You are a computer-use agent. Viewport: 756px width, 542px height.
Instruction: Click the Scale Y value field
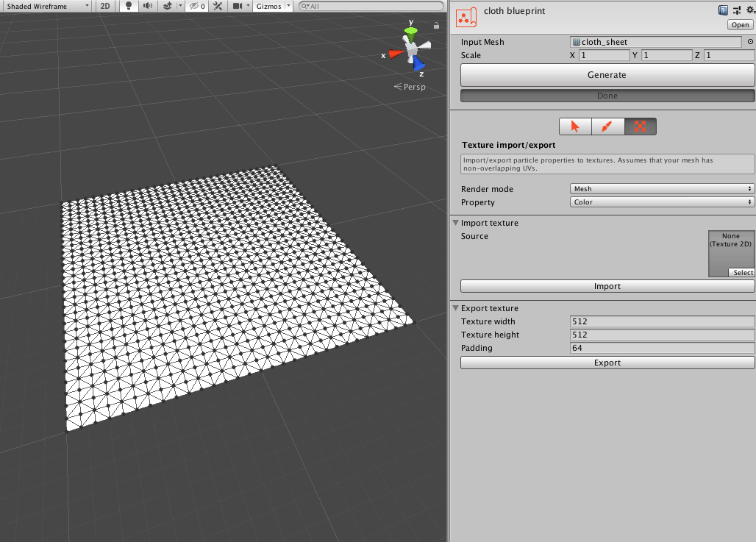(x=667, y=55)
